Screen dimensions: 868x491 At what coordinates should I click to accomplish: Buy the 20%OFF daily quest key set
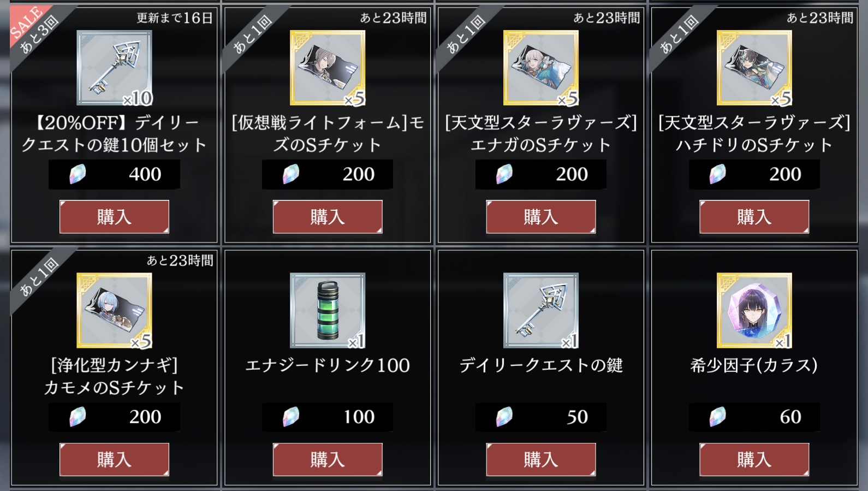point(114,217)
